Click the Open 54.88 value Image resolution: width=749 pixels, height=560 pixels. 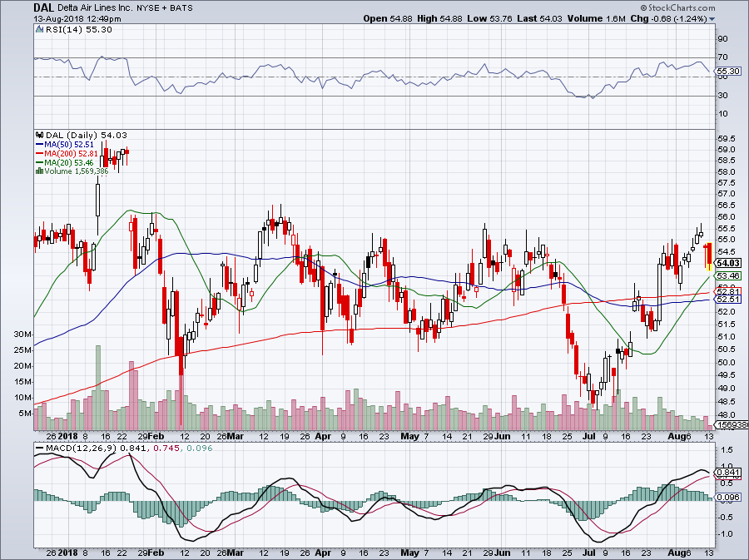coord(387,18)
